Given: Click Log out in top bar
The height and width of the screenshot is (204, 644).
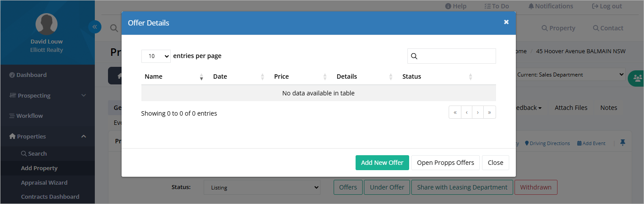Looking at the screenshot, I should [607, 6].
